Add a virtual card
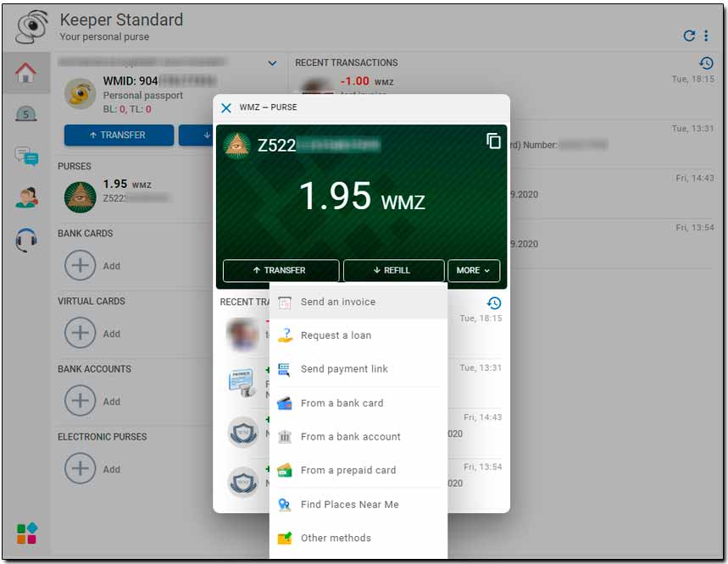This screenshot has height=564, width=728. [81, 333]
